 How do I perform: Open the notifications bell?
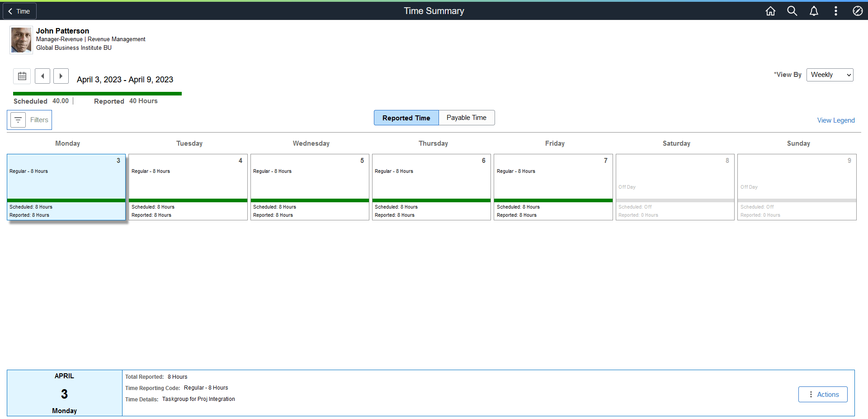point(814,11)
